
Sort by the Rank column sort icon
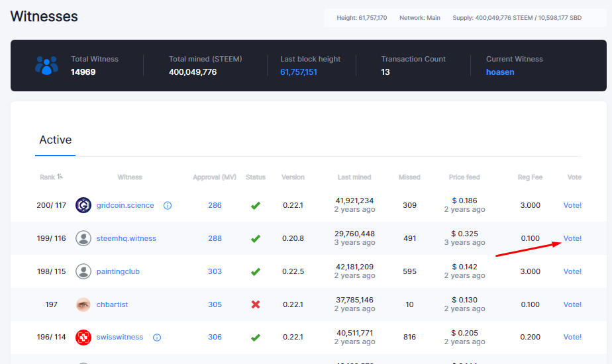coord(60,177)
